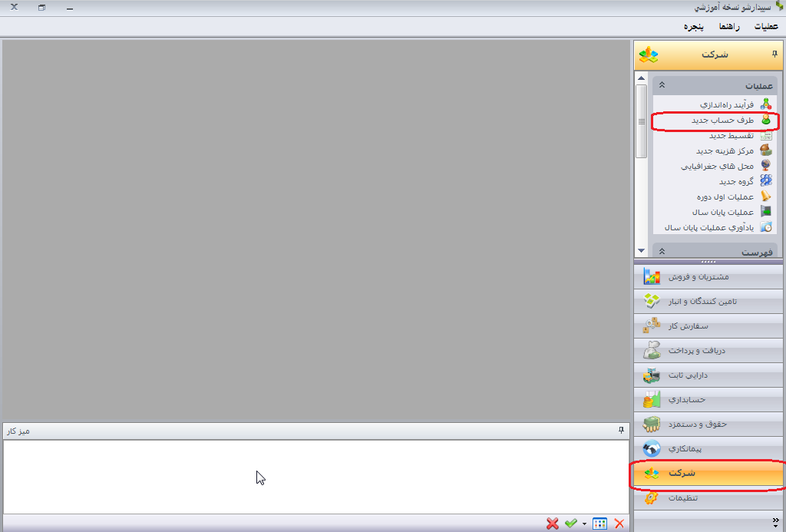
Task: Launch عملیات پایان سال year-end operations
Action: [732, 212]
